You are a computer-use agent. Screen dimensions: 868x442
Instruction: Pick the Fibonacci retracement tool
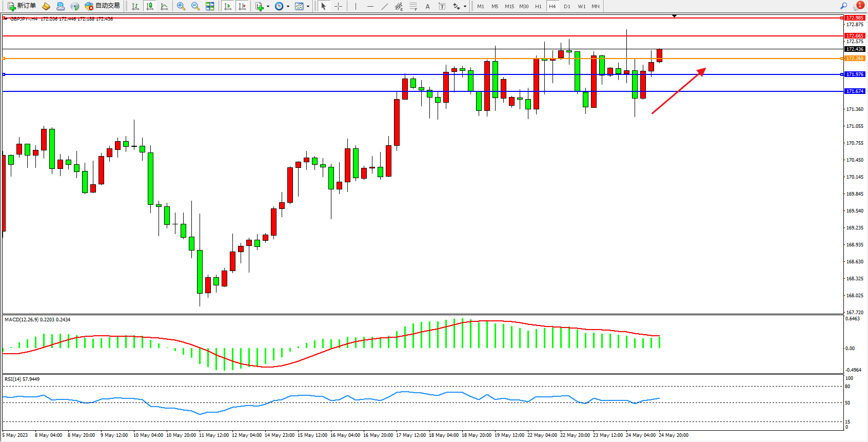tap(413, 6)
